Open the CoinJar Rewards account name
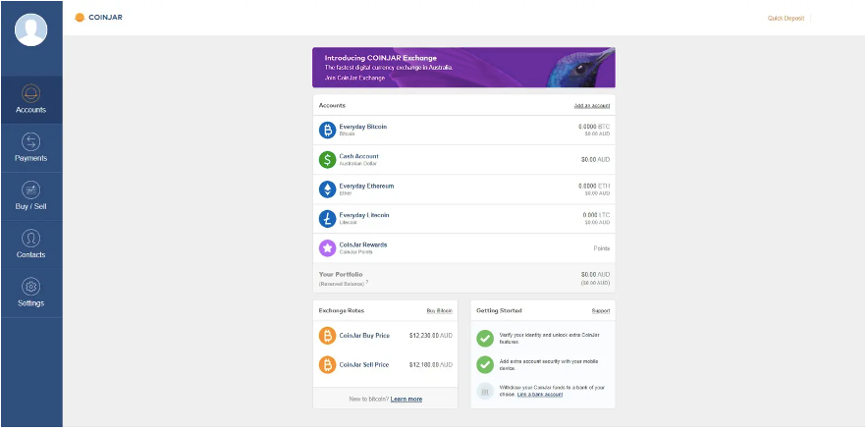The height and width of the screenshot is (431, 868). pyautogui.click(x=363, y=244)
